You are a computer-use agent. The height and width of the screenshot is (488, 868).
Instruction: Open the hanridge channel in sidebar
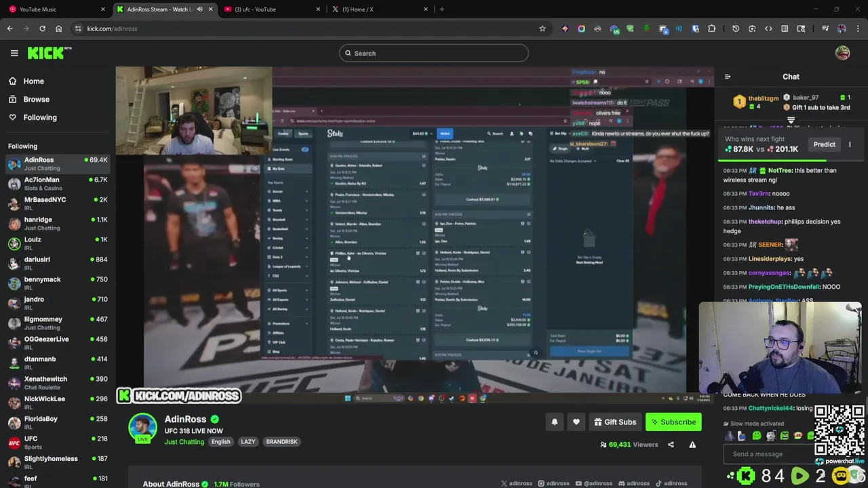[x=58, y=223]
